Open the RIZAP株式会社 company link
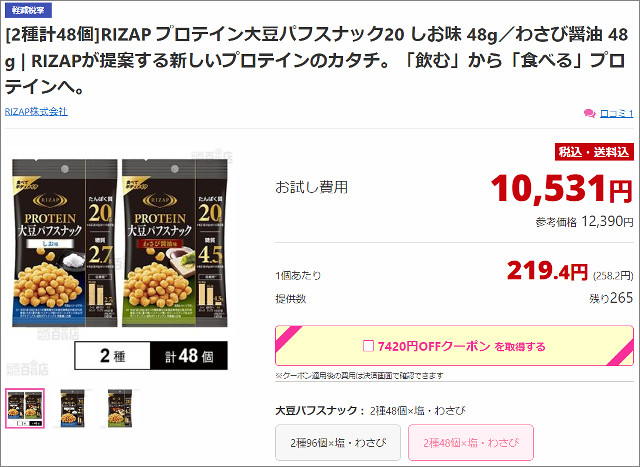Screen dimensions: 640x467 click(x=36, y=111)
